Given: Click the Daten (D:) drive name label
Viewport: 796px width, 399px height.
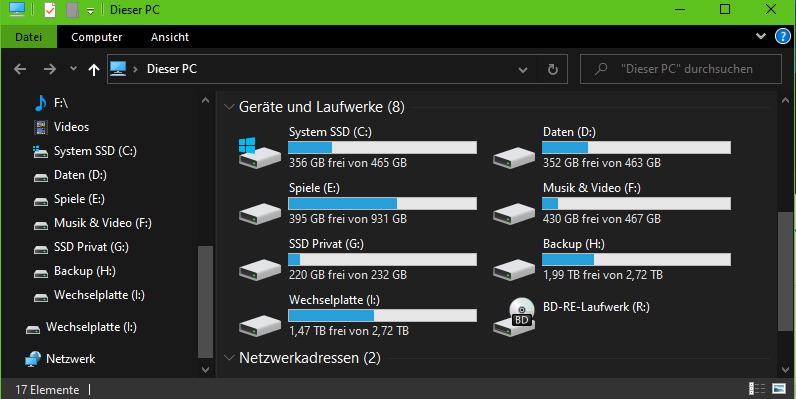Looking at the screenshot, I should (x=569, y=132).
